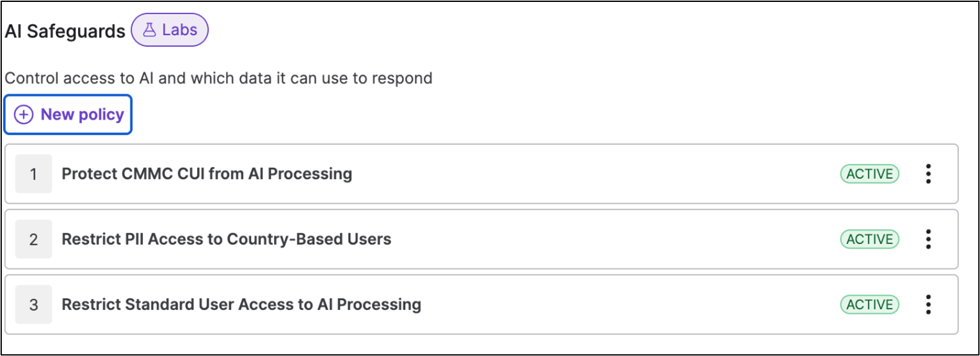980x356 pixels.
Task: Expand the Restrict PII Access to Country-Based Users policy
Action: [226, 239]
